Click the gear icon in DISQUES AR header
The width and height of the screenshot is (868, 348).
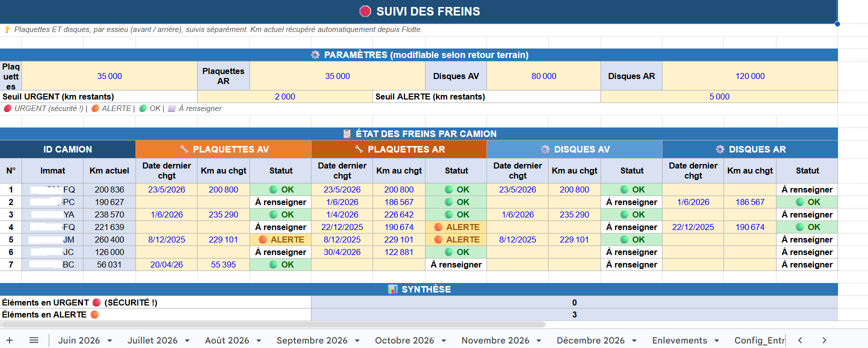[720, 149]
